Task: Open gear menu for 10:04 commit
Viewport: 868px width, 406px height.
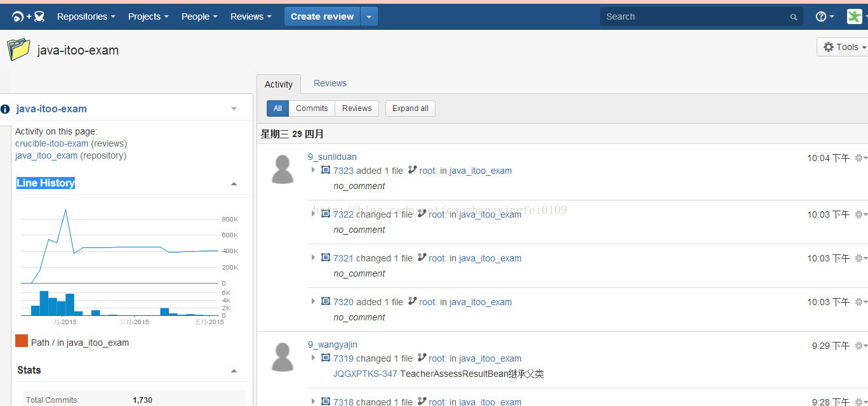Action: [860, 158]
